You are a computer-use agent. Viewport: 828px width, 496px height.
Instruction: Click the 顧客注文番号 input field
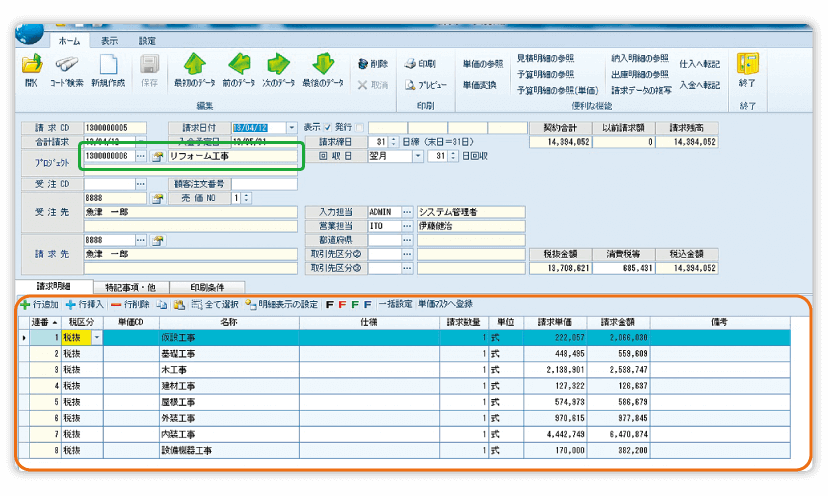(265, 184)
